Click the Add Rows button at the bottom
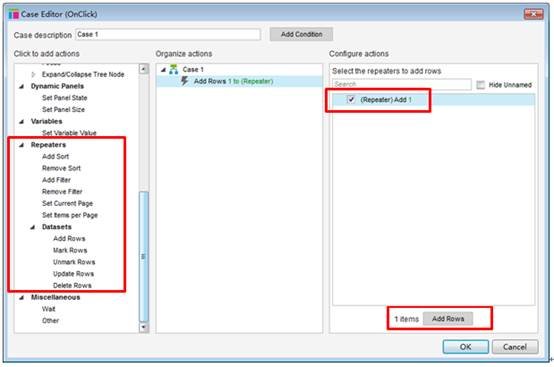 tap(448, 319)
